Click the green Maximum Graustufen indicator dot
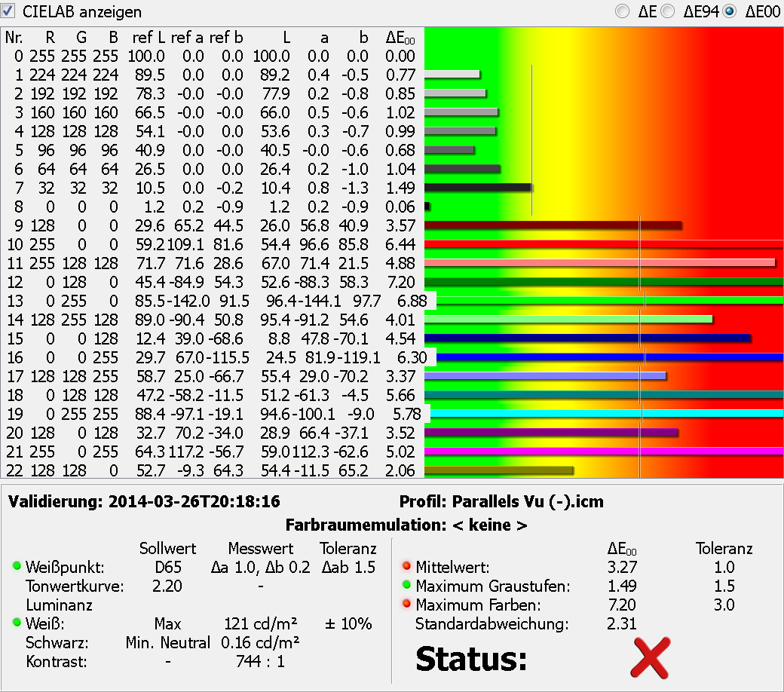This screenshot has width=784, height=692. pos(407,586)
